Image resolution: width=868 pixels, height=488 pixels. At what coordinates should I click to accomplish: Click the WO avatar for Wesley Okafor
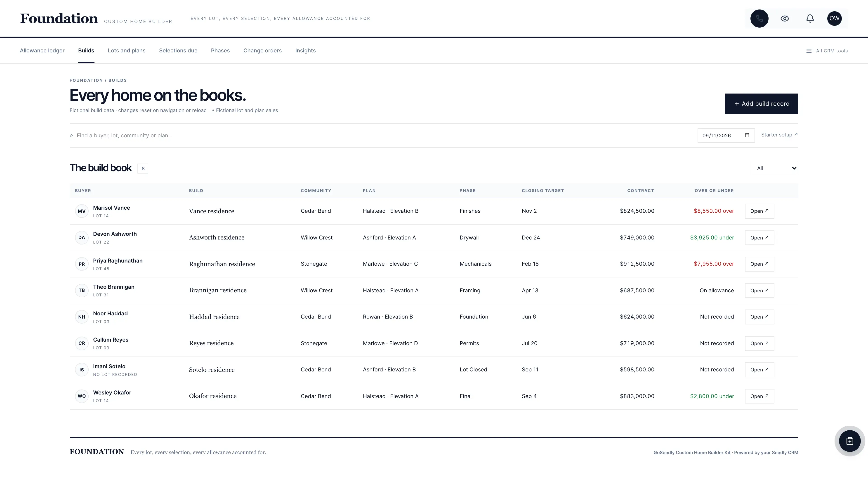[82, 396]
